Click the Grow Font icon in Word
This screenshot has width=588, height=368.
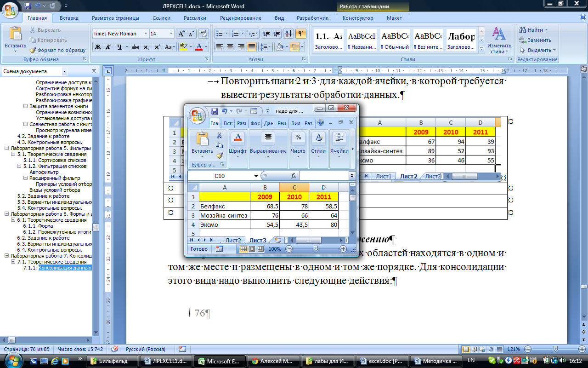click(x=181, y=34)
